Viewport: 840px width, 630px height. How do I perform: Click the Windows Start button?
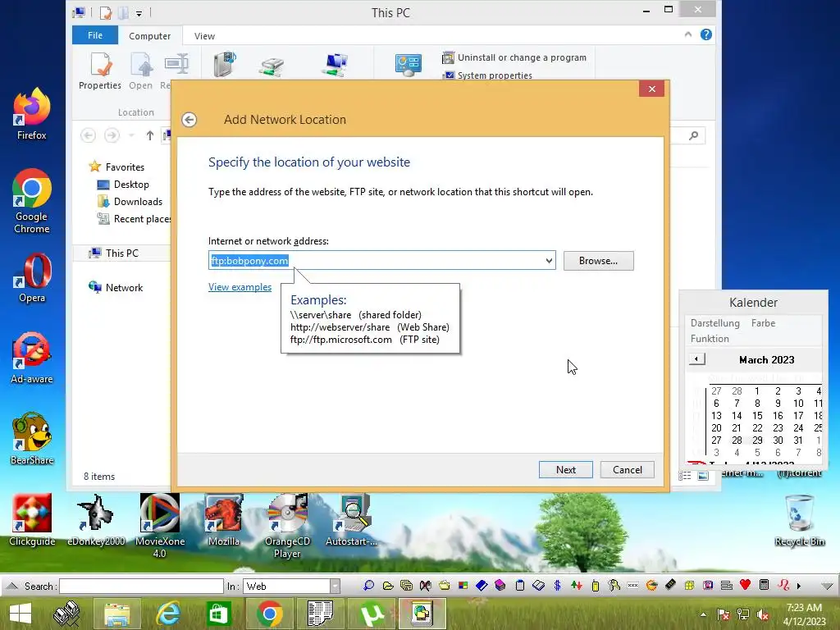tap(21, 614)
